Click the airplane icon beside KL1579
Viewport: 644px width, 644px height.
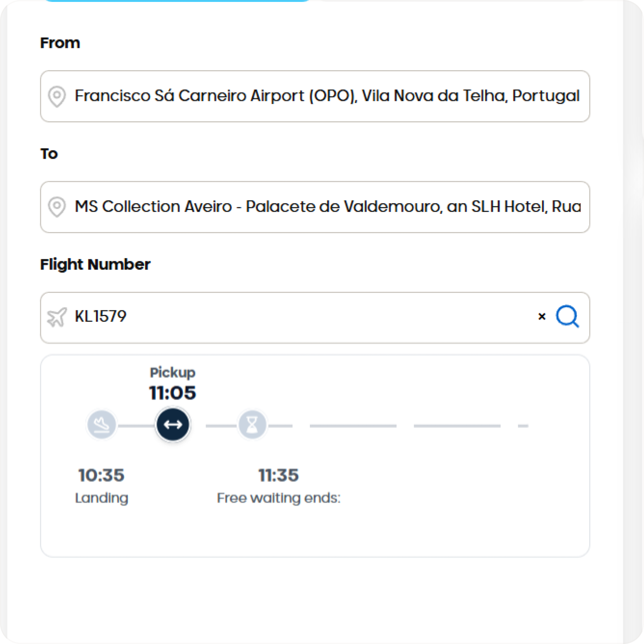[57, 317]
